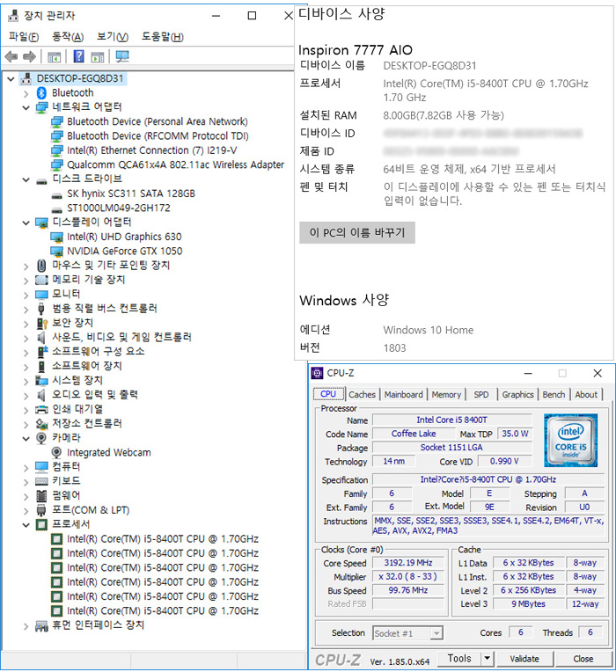Switch to the Caches tab in CPU-Z
This screenshot has height=672, width=616.
pos(363,394)
